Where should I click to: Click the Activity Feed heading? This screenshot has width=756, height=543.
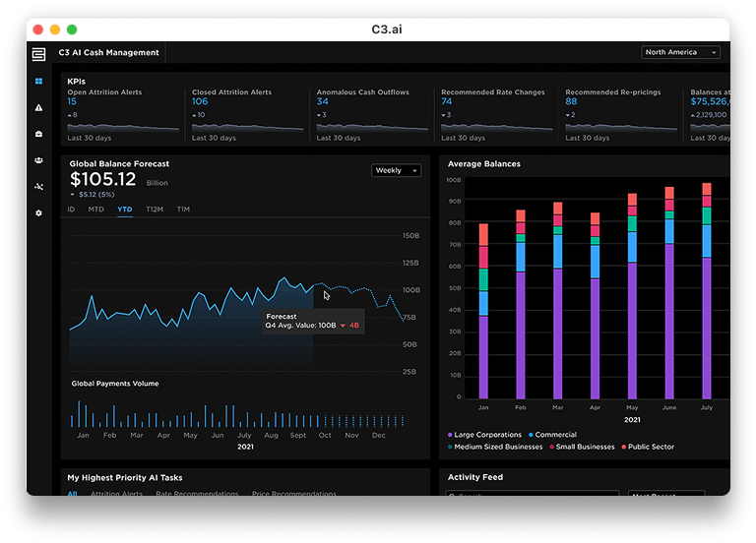[x=474, y=477]
